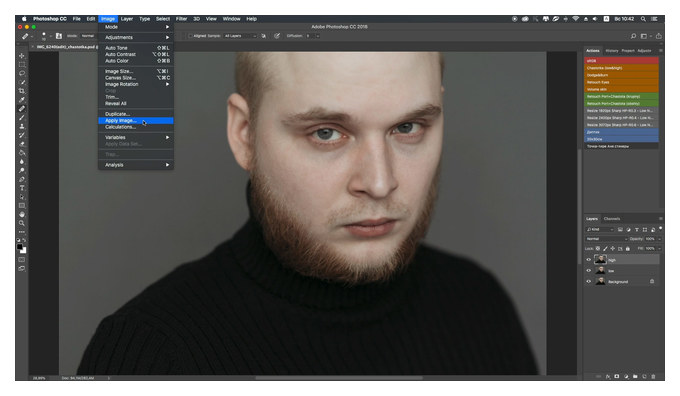The height and width of the screenshot is (396, 680).
Task: Select the Zoom tool
Action: 22,223
